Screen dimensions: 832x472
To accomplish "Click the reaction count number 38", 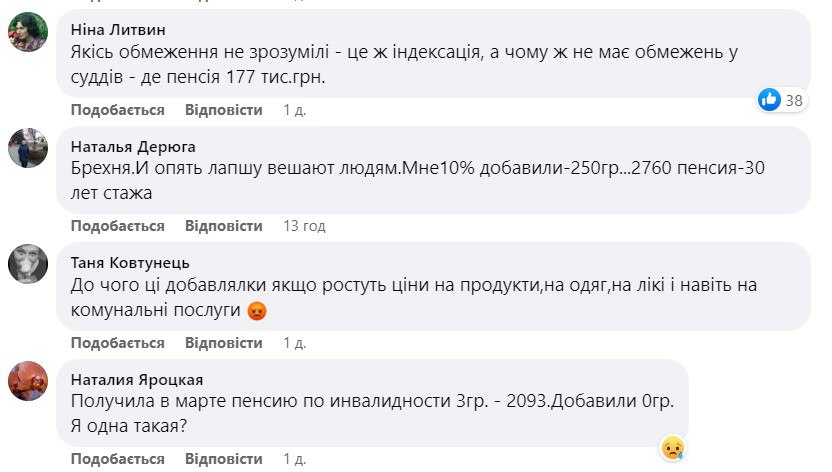I will pyautogui.click(x=795, y=100).
